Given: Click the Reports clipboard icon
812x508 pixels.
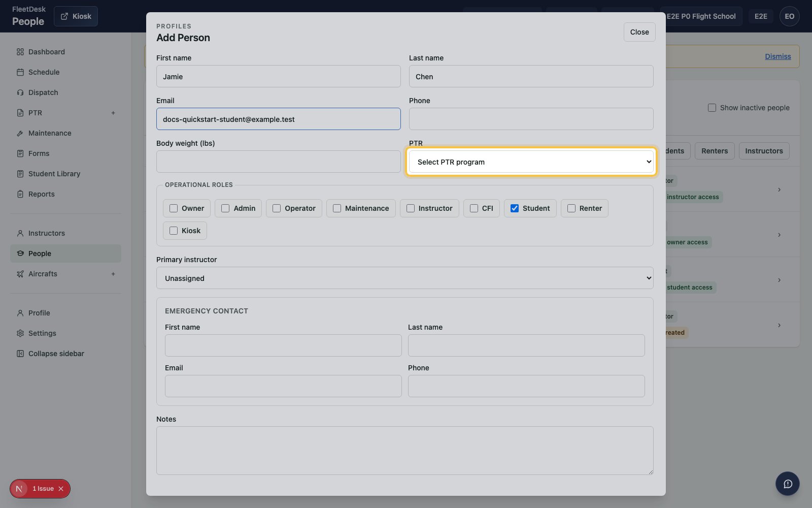Looking at the screenshot, I should point(20,194).
